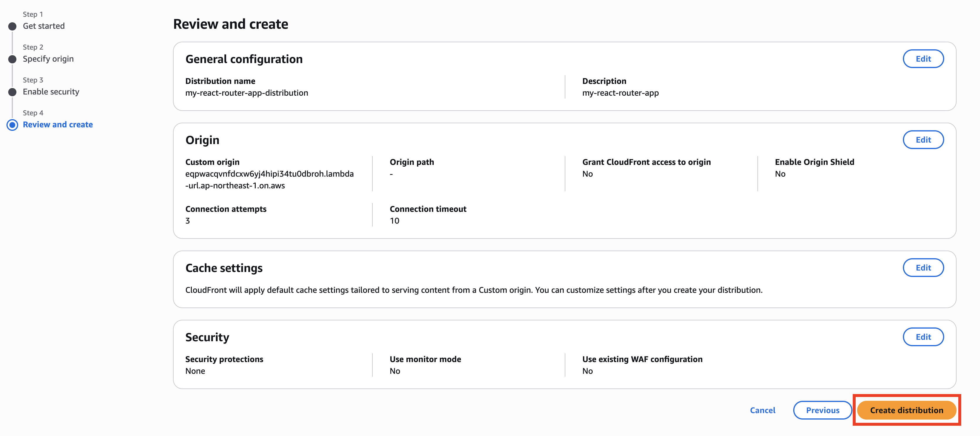Click the distribution name value text
Image resolution: width=980 pixels, height=436 pixels.
(247, 93)
